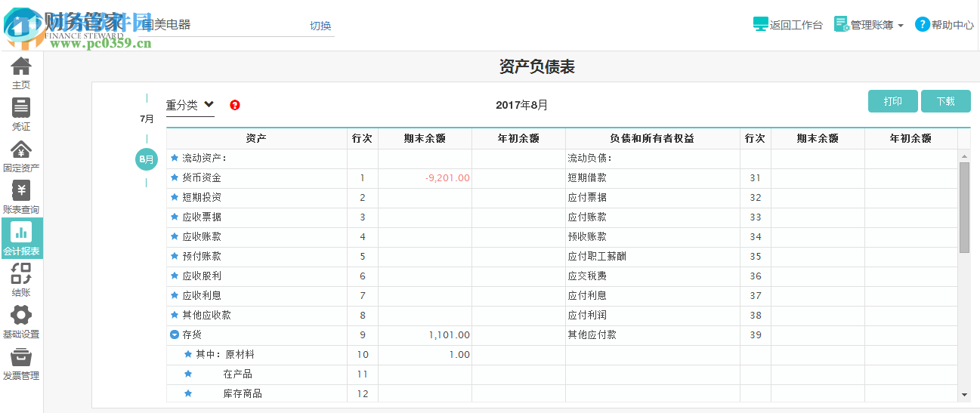
Task: Open 发票管理 invoice management in sidebar
Action: [x=21, y=363]
